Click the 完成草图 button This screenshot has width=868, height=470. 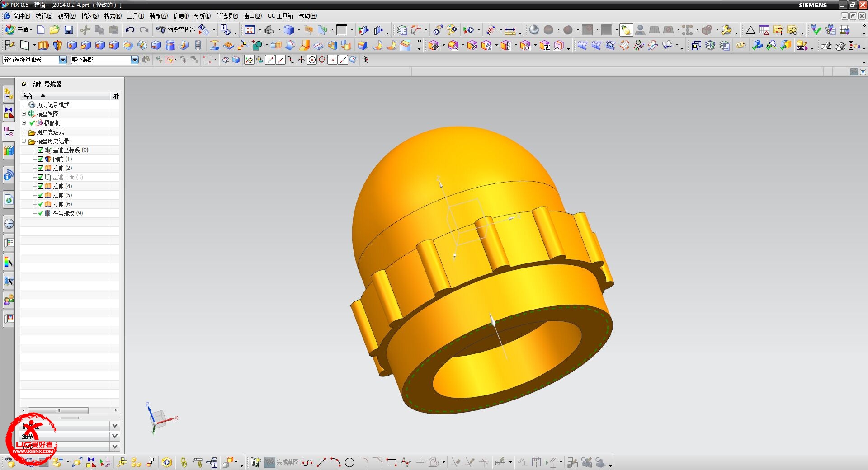coord(282,462)
